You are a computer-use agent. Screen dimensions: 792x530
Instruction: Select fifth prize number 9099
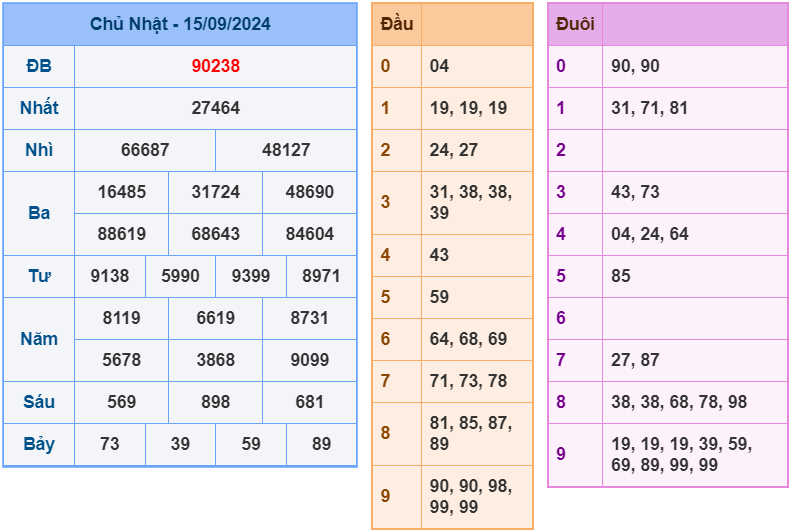[310, 360]
